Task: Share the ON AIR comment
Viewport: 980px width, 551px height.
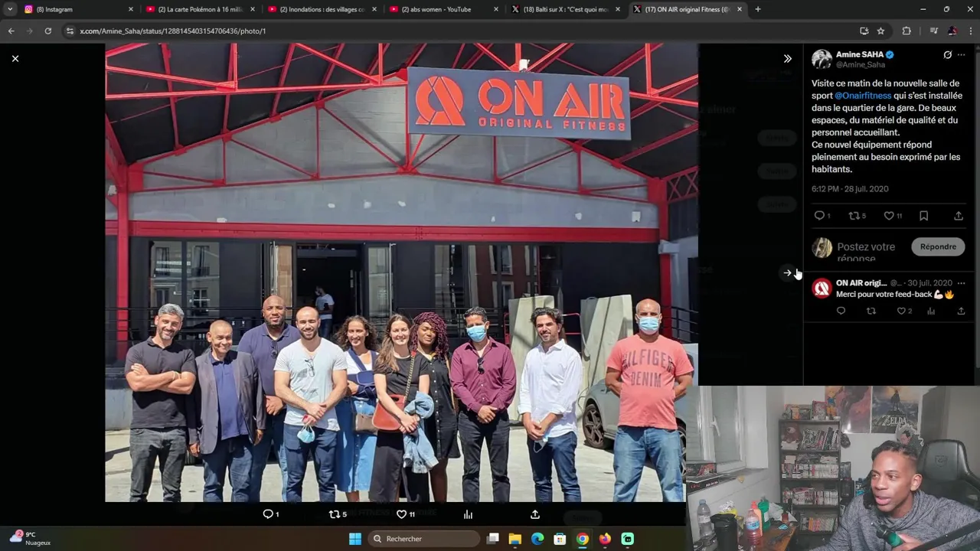Action: 961,311
